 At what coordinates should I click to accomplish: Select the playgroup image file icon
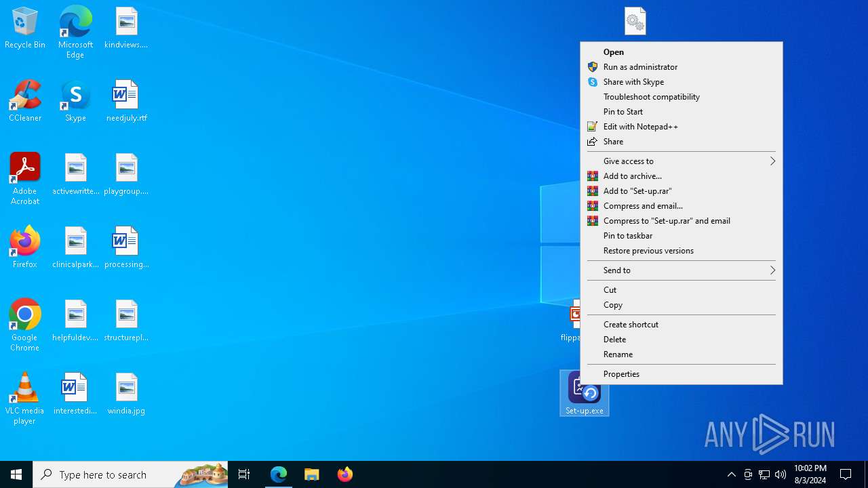[126, 174]
